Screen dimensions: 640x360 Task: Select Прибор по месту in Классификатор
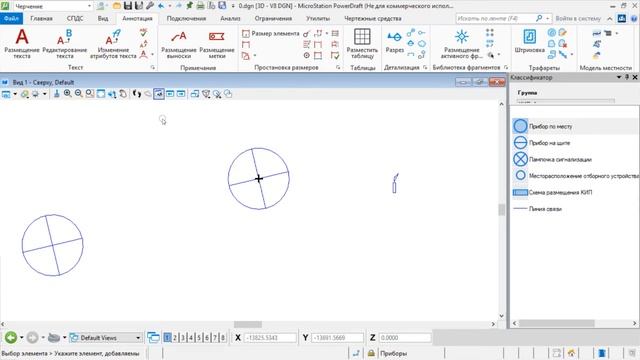(575, 126)
